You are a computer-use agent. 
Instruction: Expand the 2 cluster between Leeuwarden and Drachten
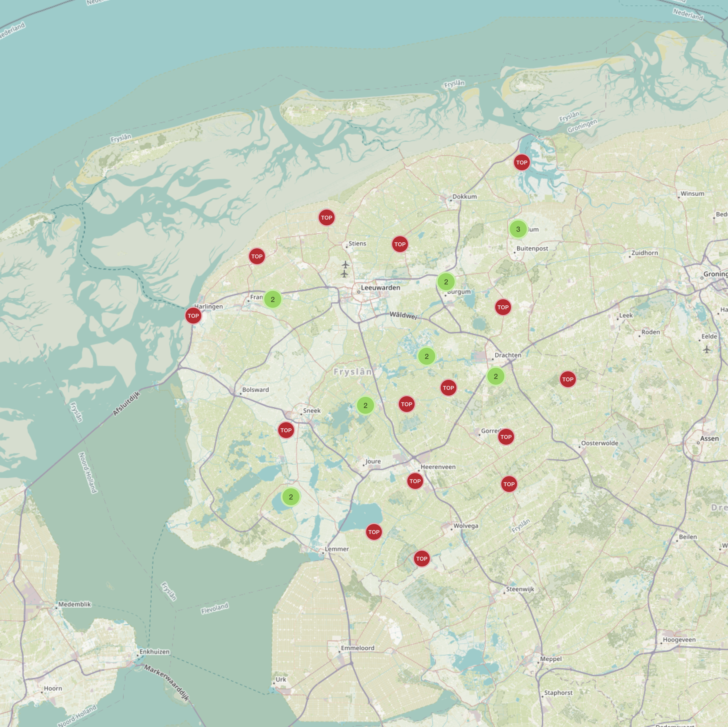click(426, 356)
